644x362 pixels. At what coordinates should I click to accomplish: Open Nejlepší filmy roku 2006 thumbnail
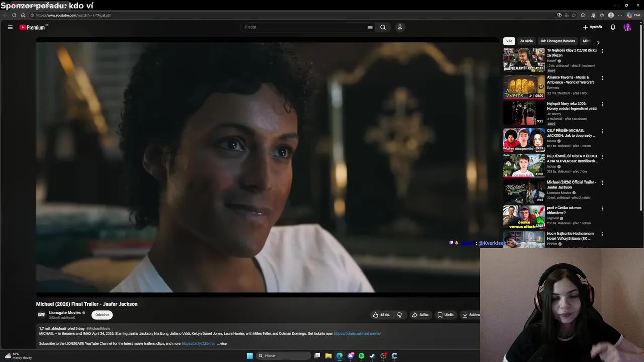point(524,113)
